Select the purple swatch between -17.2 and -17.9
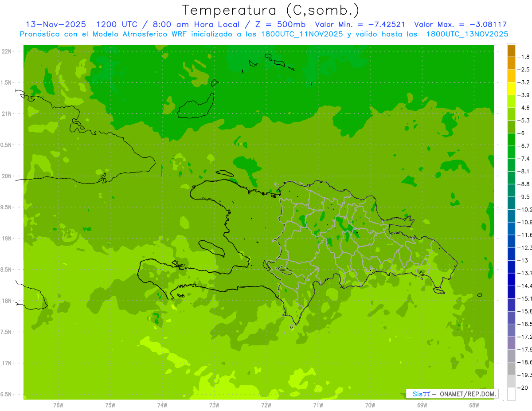The width and height of the screenshot is (532, 411). (x=511, y=343)
